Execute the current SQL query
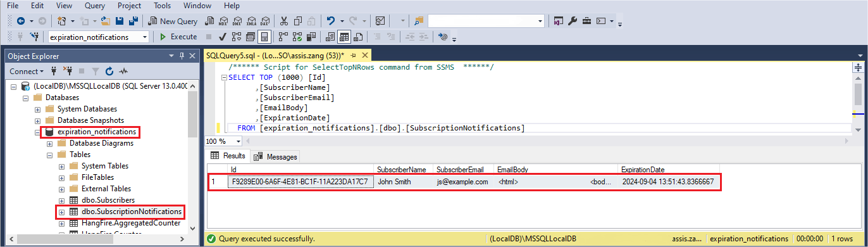 point(178,37)
